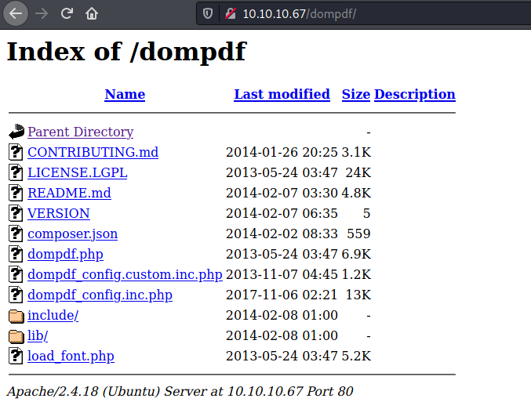The width and height of the screenshot is (531, 420).
Task: Open the dompdf_config.inc.php file link
Action: 100,295
